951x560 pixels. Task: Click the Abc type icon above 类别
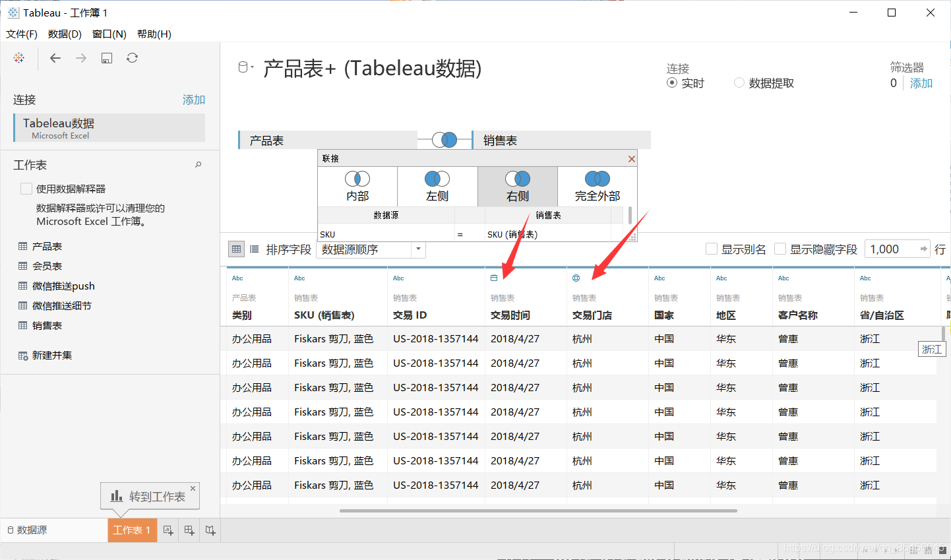(237, 278)
